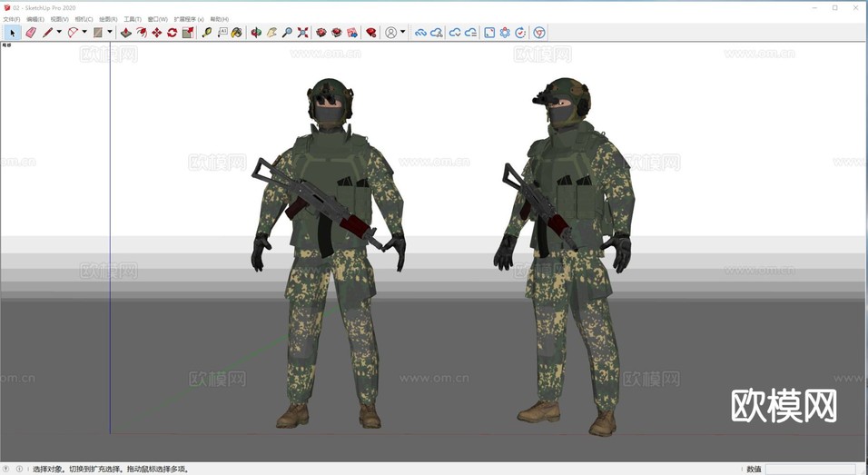Click Send to LayOut icon
The width and height of the screenshot is (868, 475).
(352, 33)
